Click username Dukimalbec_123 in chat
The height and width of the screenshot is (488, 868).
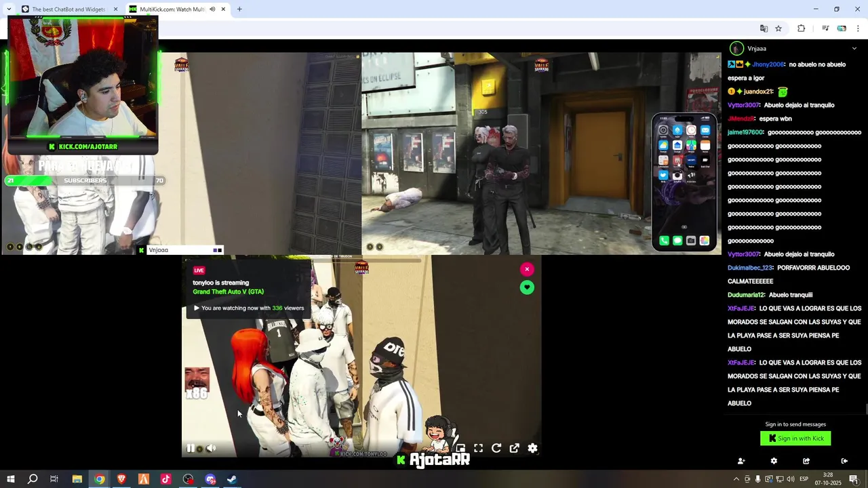click(750, 268)
